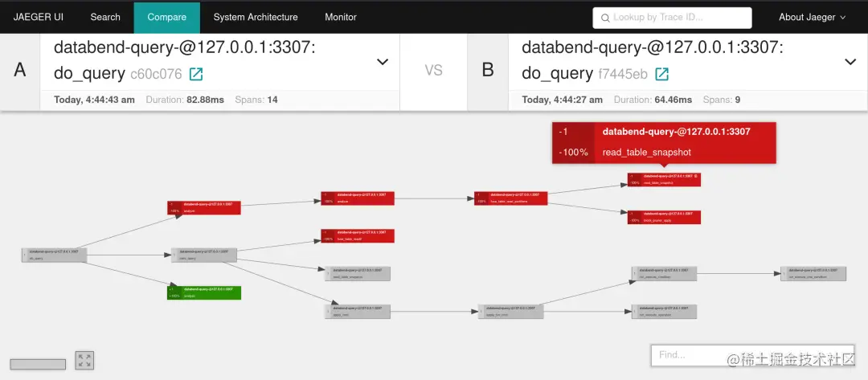Expand the trace A selector chevron
Screen dimensions: 868x380
[383, 62]
